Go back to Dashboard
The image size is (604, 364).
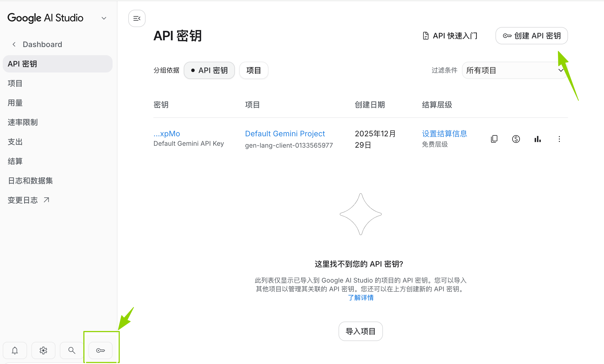(x=37, y=44)
